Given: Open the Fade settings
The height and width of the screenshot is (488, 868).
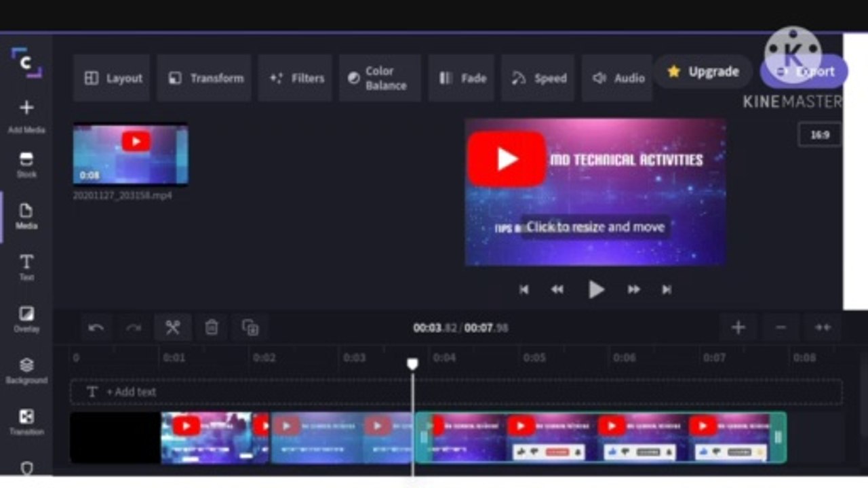Looking at the screenshot, I should (461, 78).
